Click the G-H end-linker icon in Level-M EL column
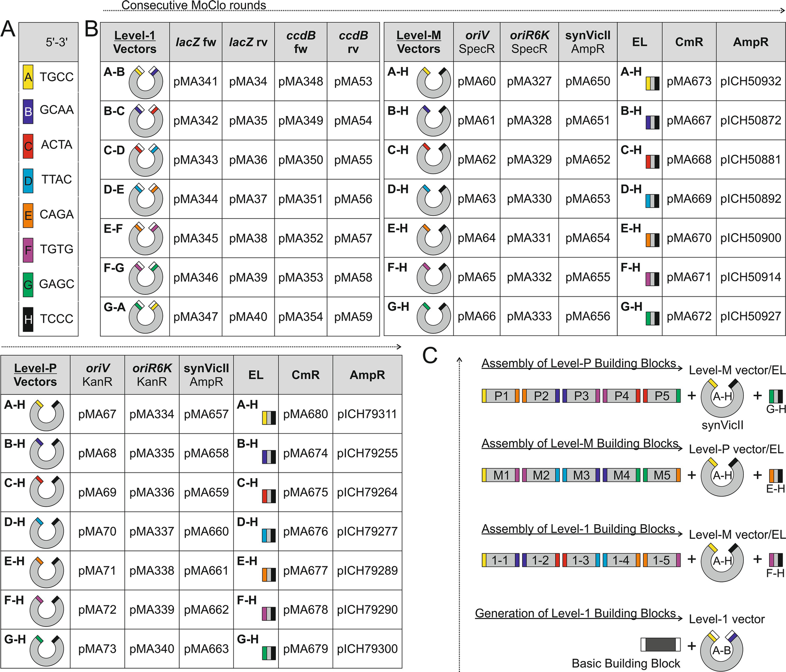The width and height of the screenshot is (786, 672). 653,319
